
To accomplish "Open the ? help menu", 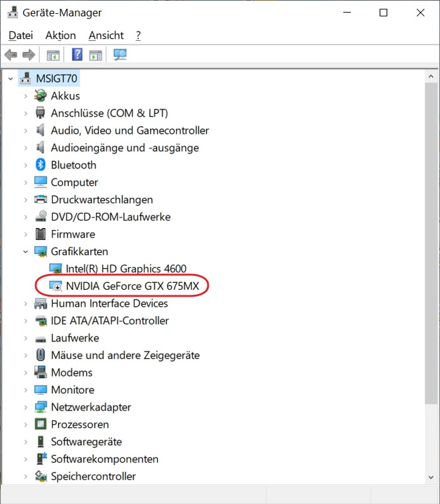I will pyautogui.click(x=138, y=35).
